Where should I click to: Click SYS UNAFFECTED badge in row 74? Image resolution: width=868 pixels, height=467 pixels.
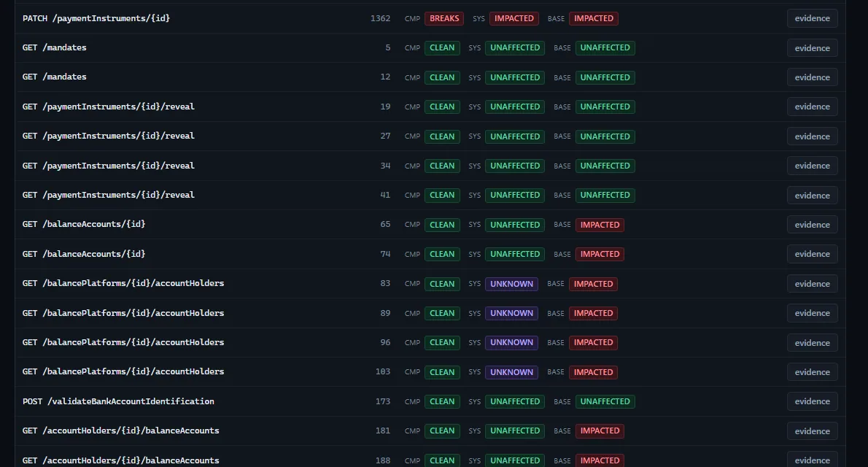tap(515, 254)
